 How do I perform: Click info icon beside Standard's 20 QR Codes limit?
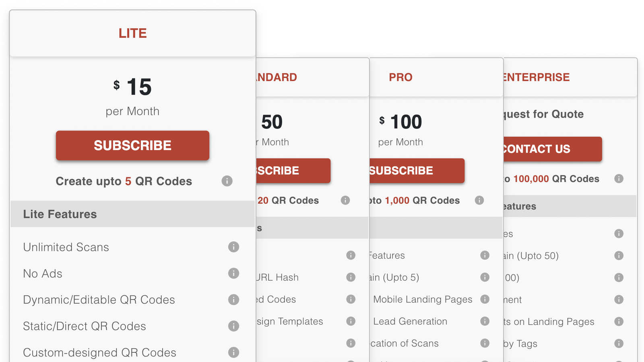345,200
